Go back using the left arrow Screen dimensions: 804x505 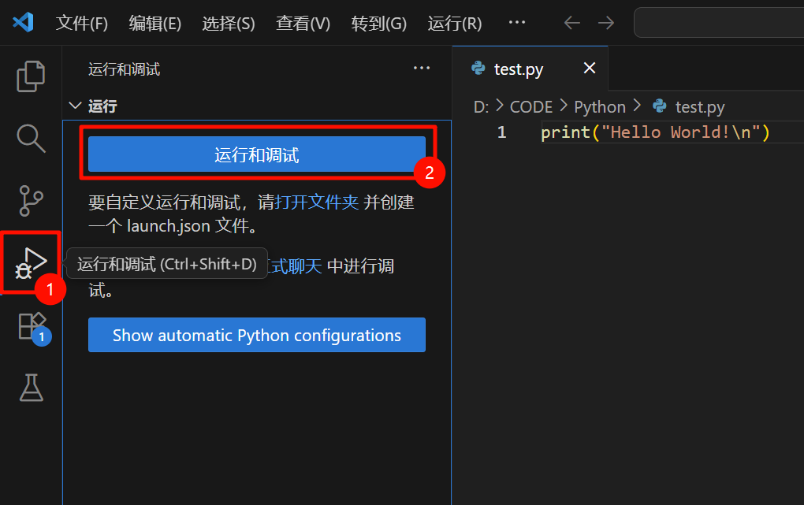572,23
